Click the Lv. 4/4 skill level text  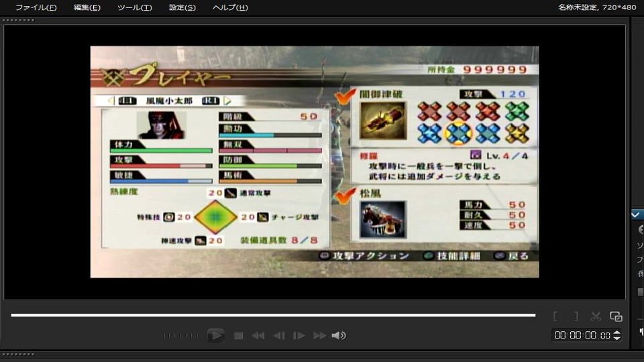coord(507,156)
